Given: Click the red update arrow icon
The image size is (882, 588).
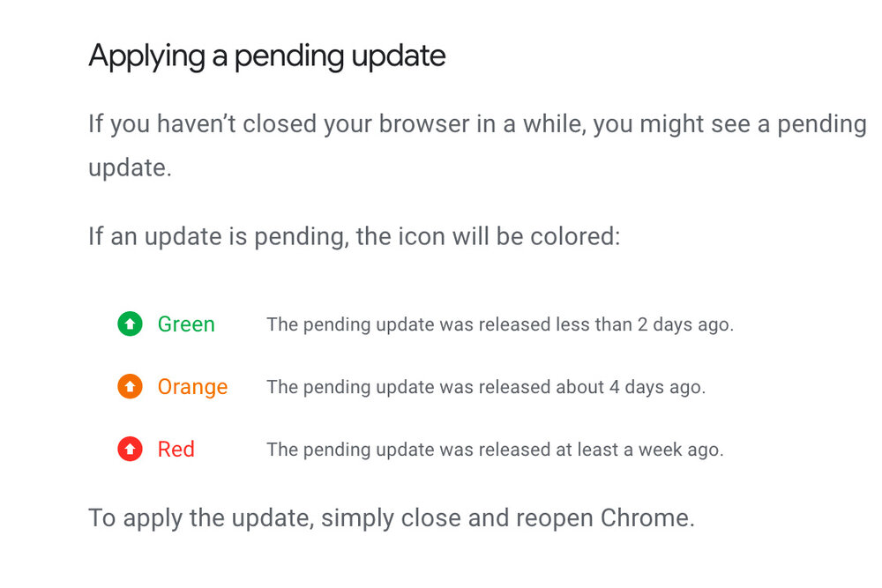Looking at the screenshot, I should 130,449.
